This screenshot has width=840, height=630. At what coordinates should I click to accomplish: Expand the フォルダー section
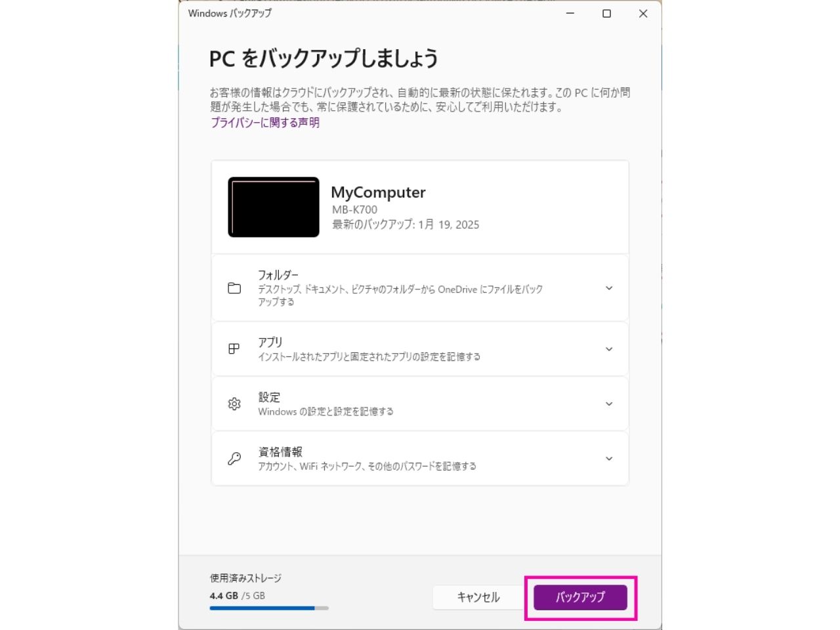pyautogui.click(x=609, y=288)
